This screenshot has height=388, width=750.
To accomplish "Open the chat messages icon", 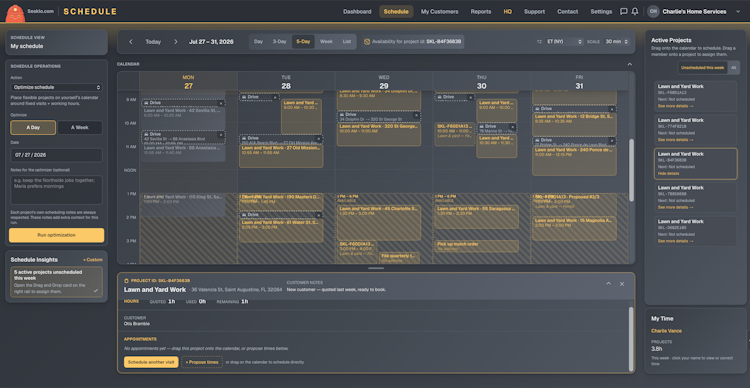I will click(624, 11).
